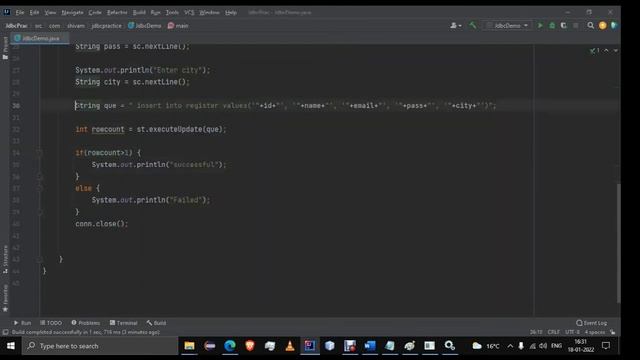Click the shivam breadcrumb
Screen dimensions: 640x360
pos(76,26)
